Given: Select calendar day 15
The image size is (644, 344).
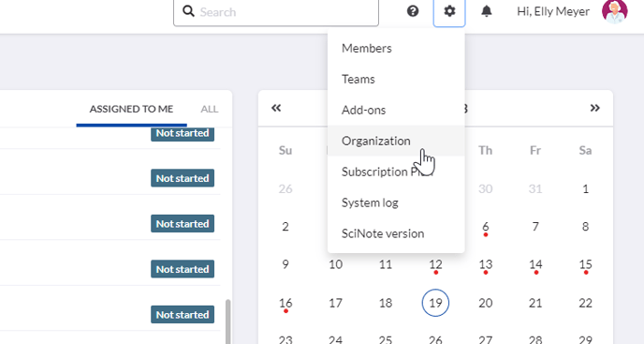Looking at the screenshot, I should coord(586,265).
